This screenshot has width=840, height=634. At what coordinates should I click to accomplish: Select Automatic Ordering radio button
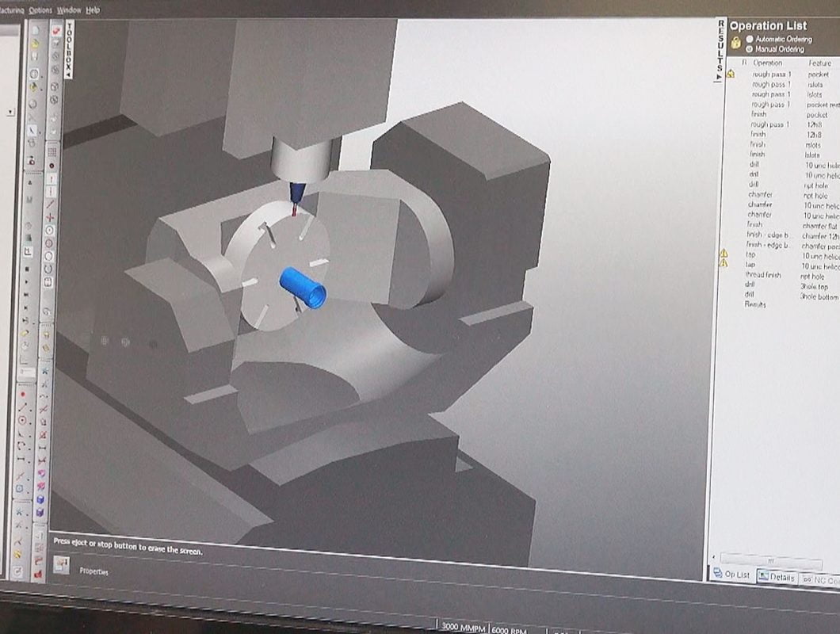pos(750,39)
